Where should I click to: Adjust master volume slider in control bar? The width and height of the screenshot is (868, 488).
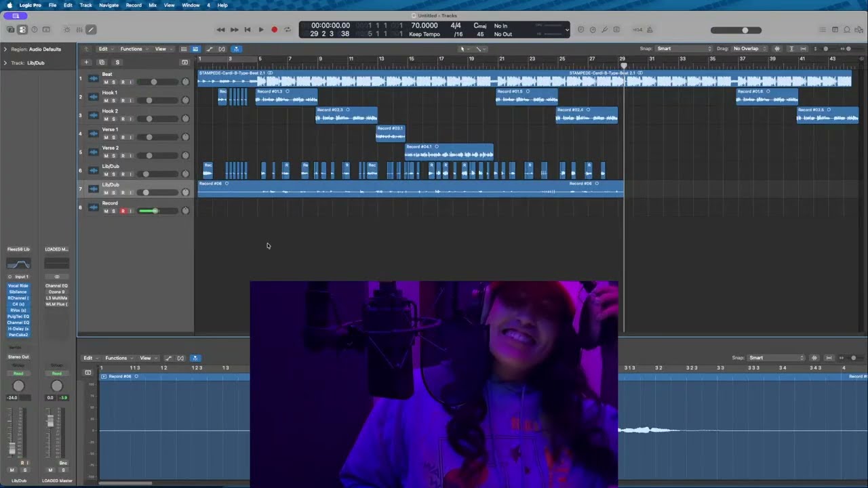coord(736,30)
